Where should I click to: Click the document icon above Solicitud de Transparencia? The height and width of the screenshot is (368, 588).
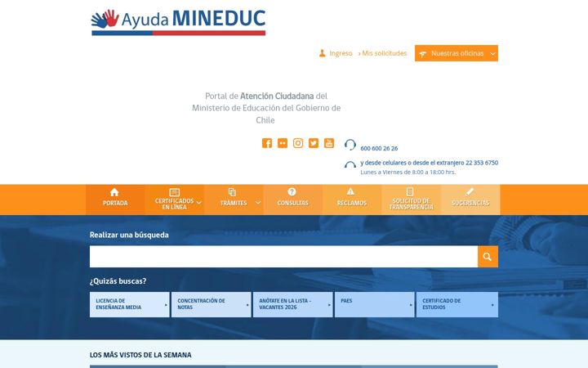point(410,191)
